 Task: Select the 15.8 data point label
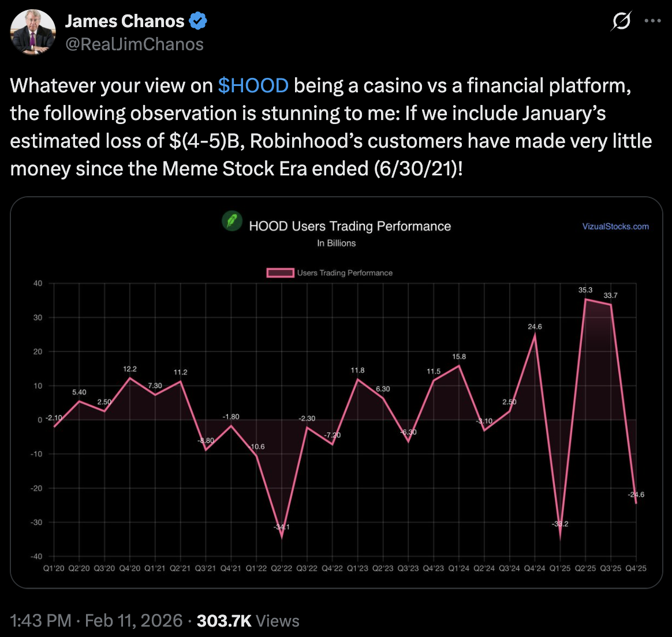tap(459, 357)
